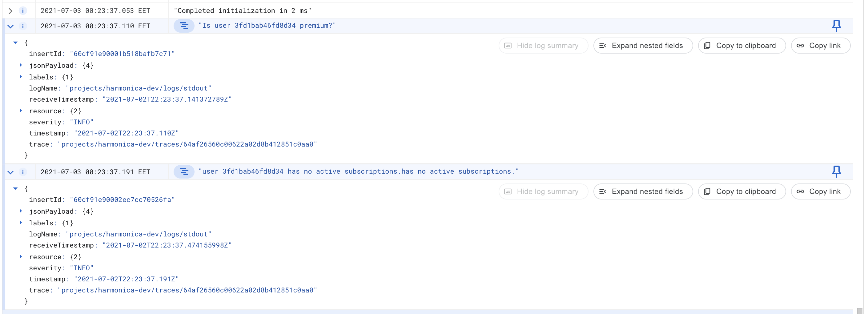This screenshot has height=314, width=868.
Task: Collapse the "Is user premium?" entry
Action: [10, 26]
